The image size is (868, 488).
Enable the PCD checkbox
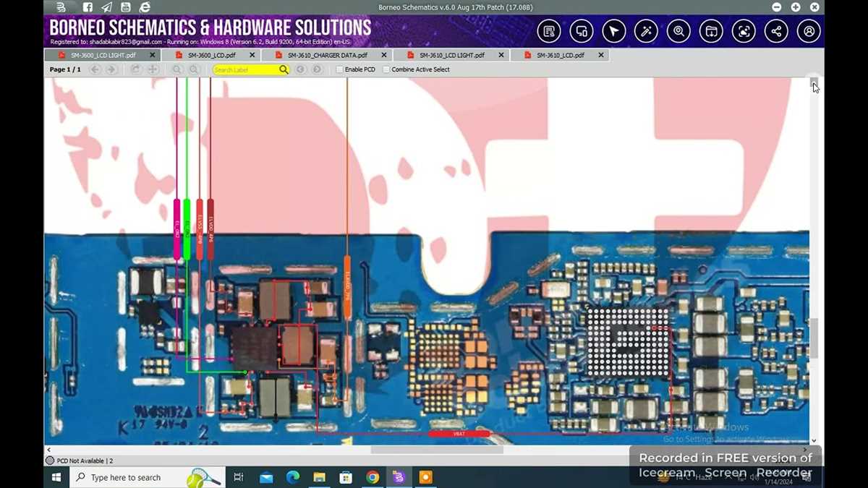(x=339, y=69)
